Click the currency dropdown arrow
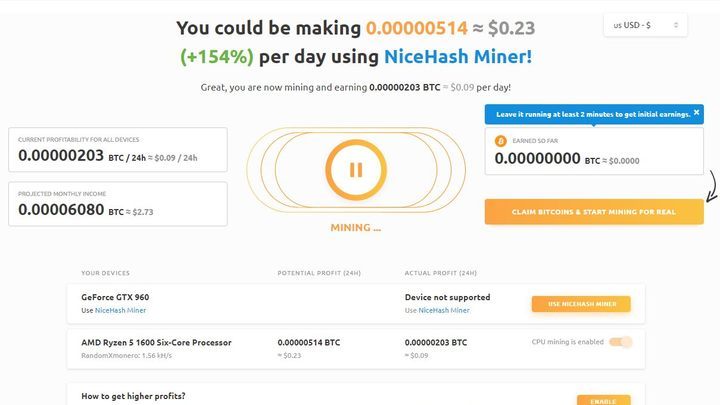The image size is (720, 405). pyautogui.click(x=676, y=25)
